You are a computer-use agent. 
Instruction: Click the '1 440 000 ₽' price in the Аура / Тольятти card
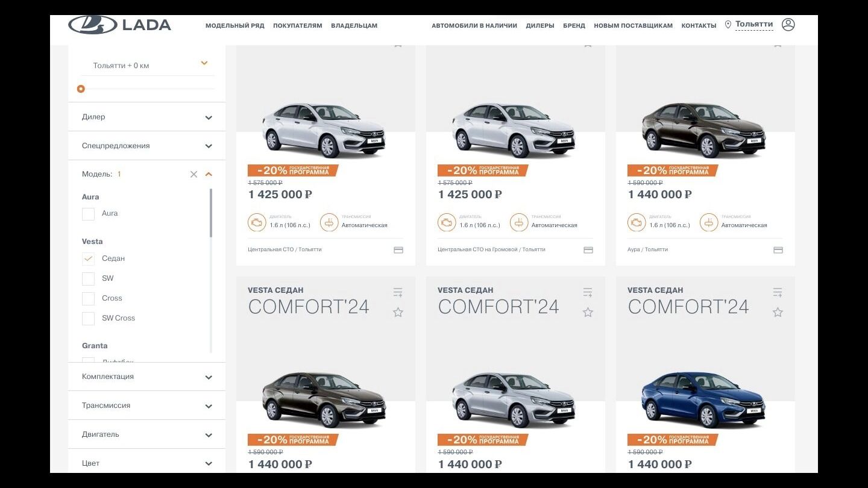click(660, 195)
